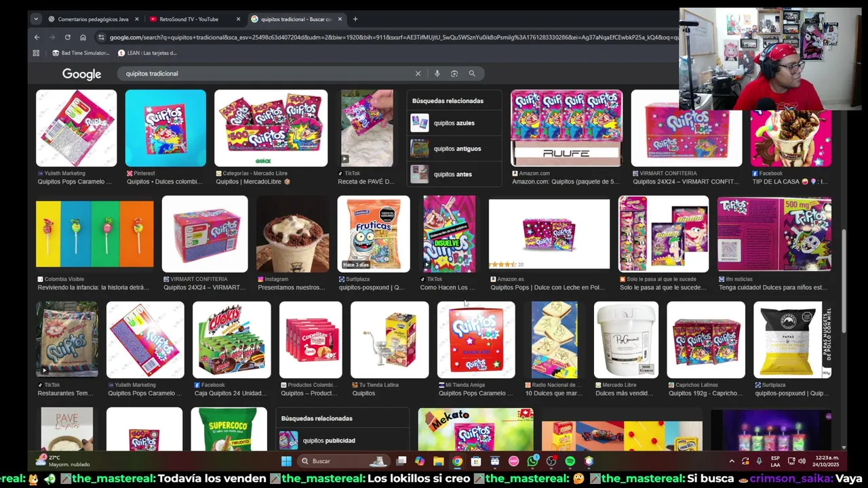Close the RetroSound TV YouTube tab

(x=238, y=19)
